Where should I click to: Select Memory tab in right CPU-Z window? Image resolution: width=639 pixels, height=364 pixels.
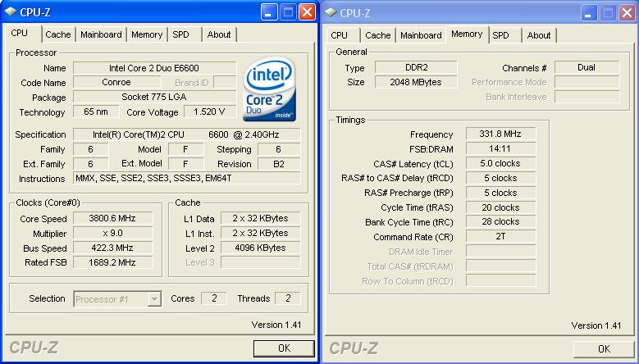point(467,34)
